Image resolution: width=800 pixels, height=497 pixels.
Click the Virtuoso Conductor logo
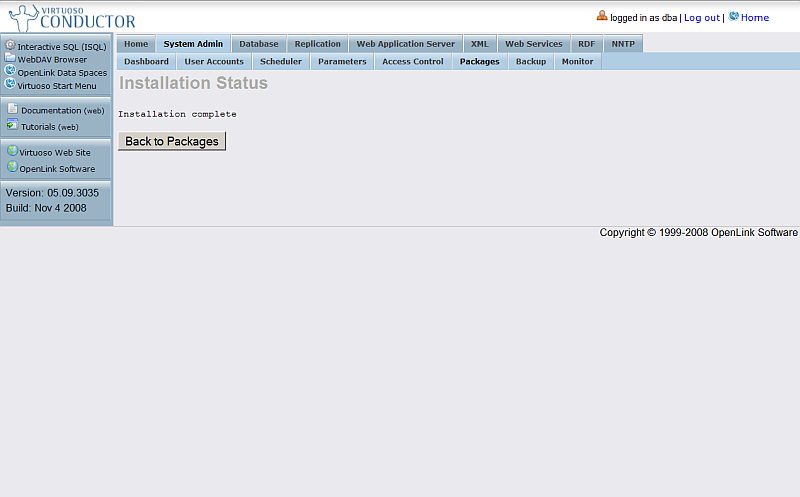coord(72,17)
